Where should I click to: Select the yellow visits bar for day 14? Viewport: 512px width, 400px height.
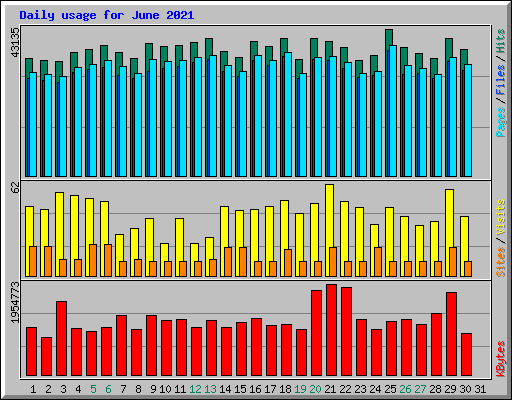click(224, 241)
